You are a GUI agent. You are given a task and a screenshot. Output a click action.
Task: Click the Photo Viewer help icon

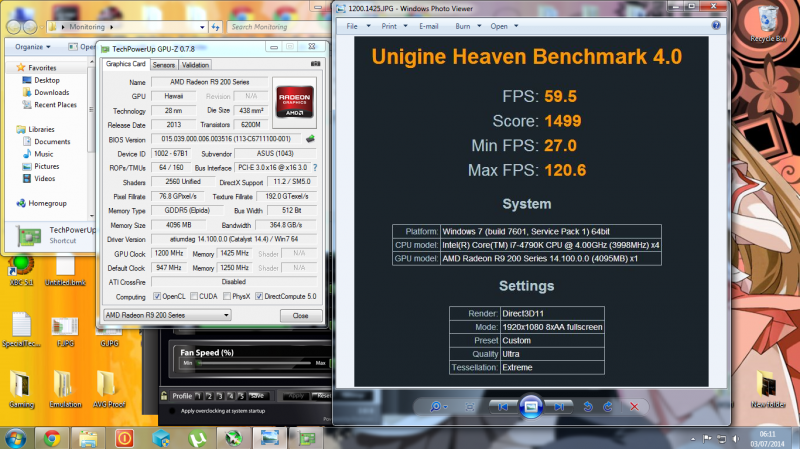[716, 26]
